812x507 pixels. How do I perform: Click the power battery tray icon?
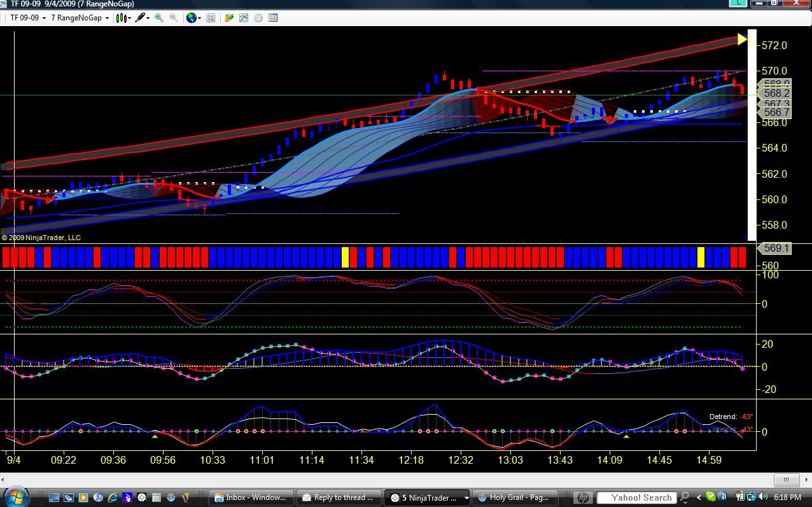pos(740,497)
